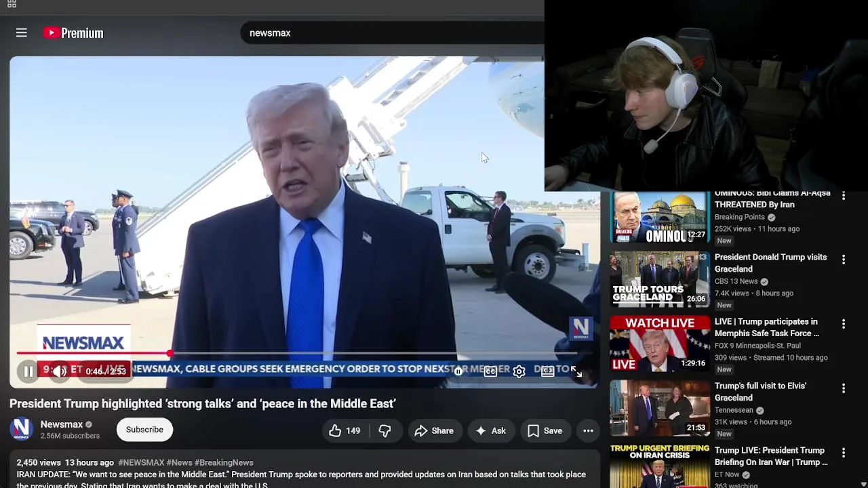The image size is (868, 488).
Task: Click the Newsmax watermark in video corner
Action: pos(580,328)
